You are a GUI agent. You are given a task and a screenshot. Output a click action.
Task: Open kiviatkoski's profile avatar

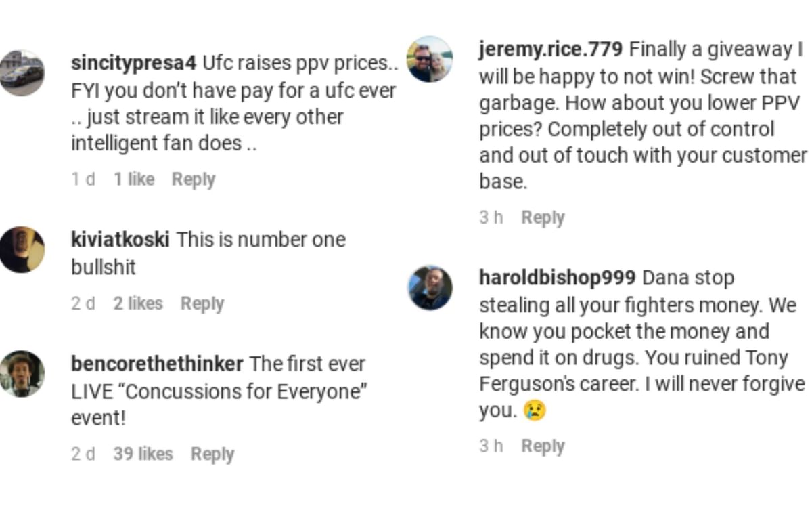click(x=22, y=249)
